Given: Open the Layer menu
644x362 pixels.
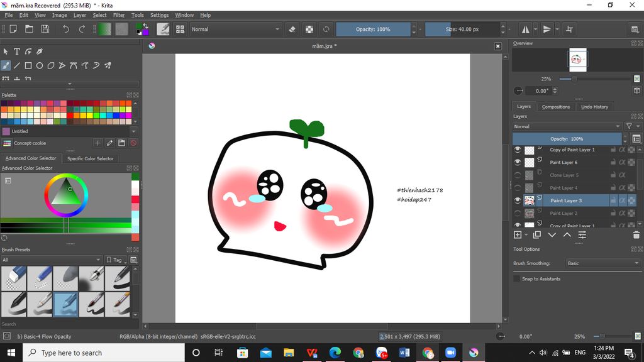Looking at the screenshot, I should click(x=80, y=15).
